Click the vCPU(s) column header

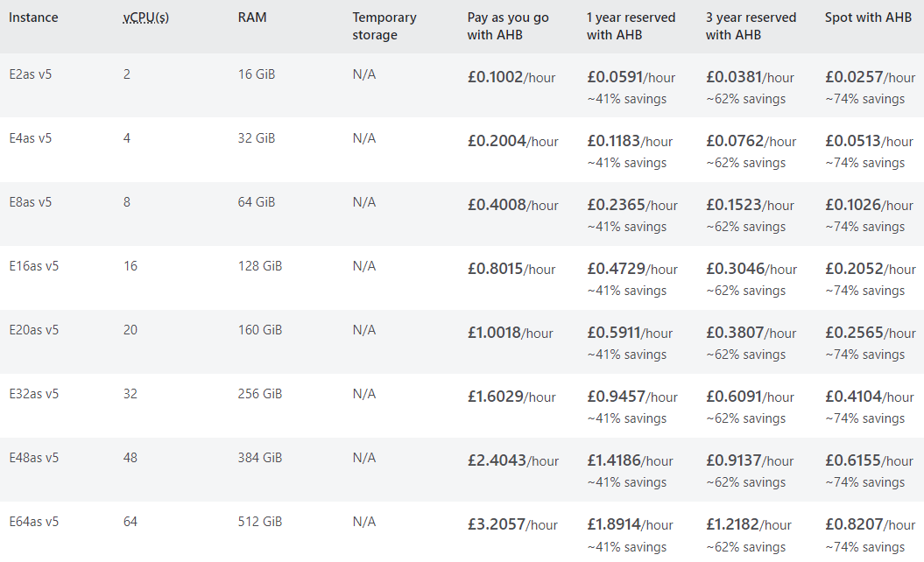146,18
